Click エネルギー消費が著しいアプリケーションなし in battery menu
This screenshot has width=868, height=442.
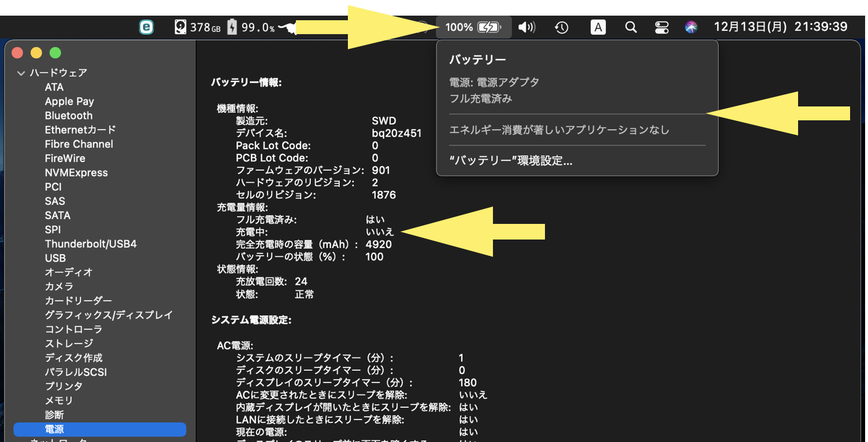(559, 130)
